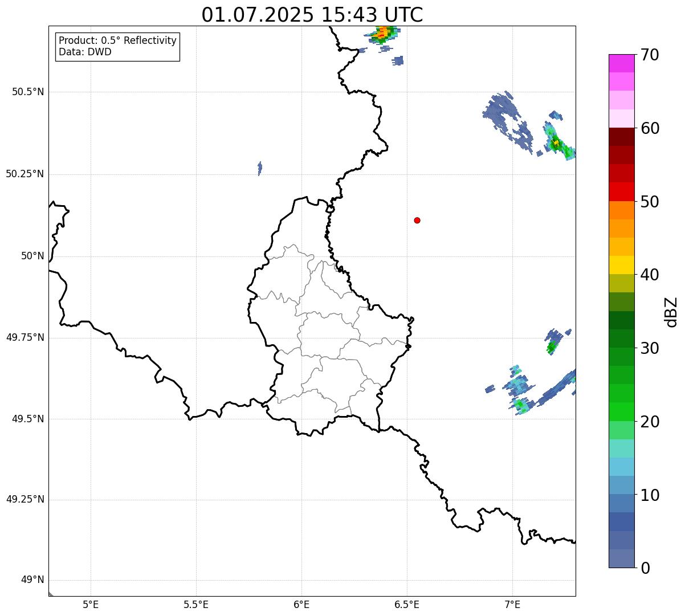The height and width of the screenshot is (616, 685).
Task: Click the 5°E longitude label
Action: click(91, 605)
